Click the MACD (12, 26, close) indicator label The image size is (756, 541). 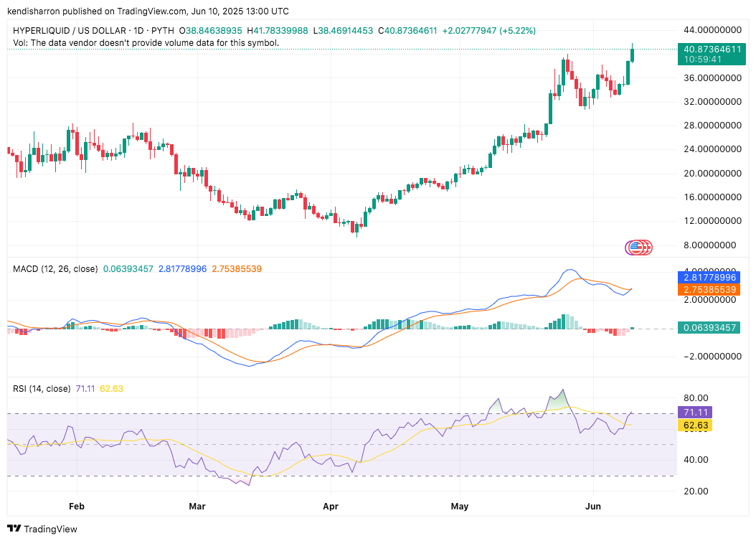pos(55,269)
